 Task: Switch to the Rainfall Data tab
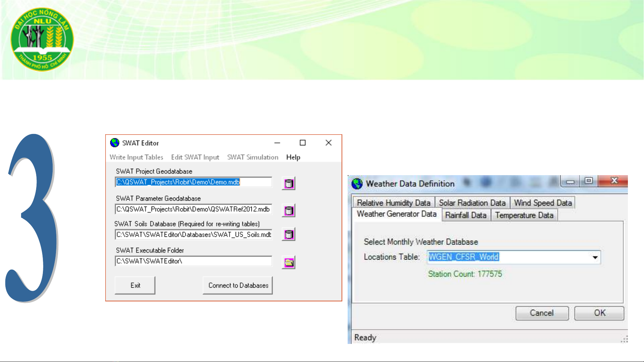466,215
